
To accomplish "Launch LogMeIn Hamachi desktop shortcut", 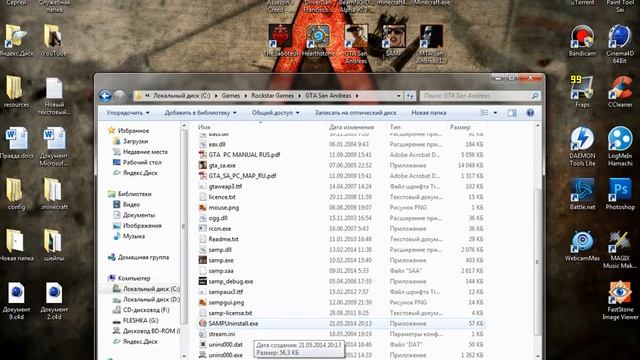I will pos(620,146).
